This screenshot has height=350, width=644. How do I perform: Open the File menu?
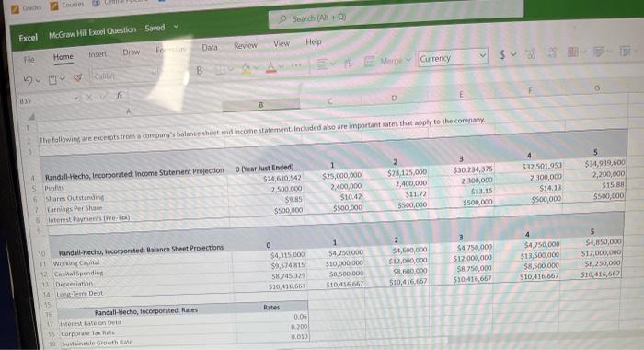coord(29,60)
